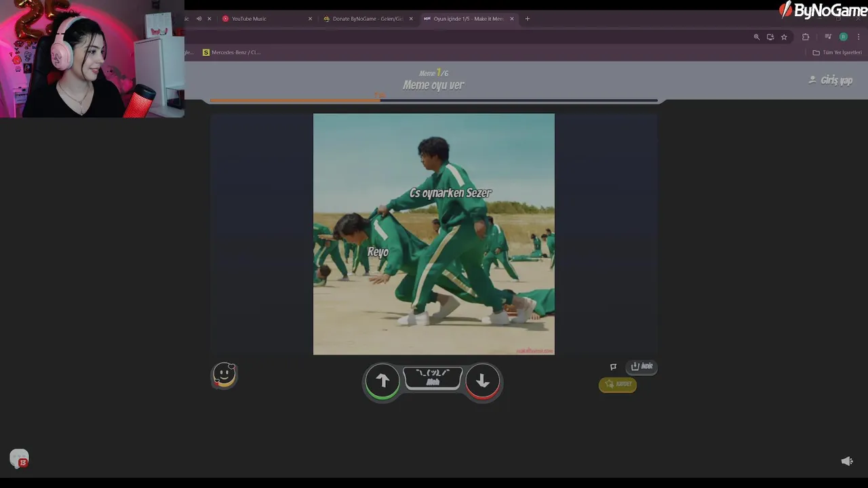
Task: Toggle sound with the speaker icon bottom right
Action: [x=847, y=461]
